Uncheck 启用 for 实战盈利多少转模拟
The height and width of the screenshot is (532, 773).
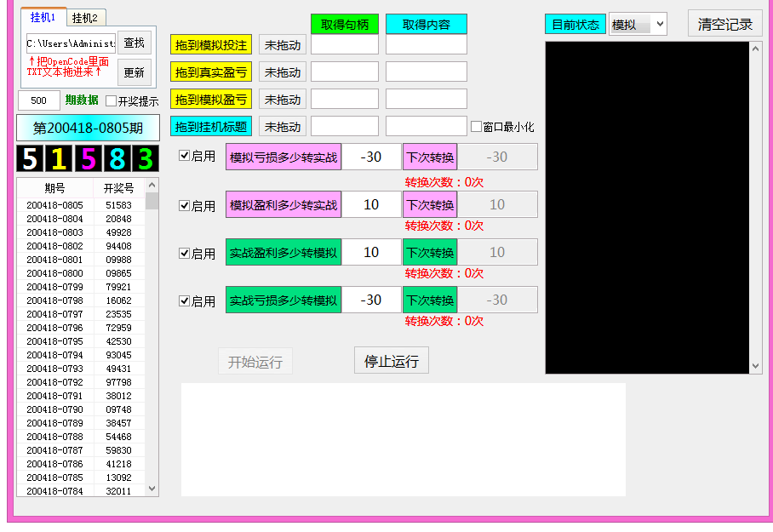(x=185, y=254)
